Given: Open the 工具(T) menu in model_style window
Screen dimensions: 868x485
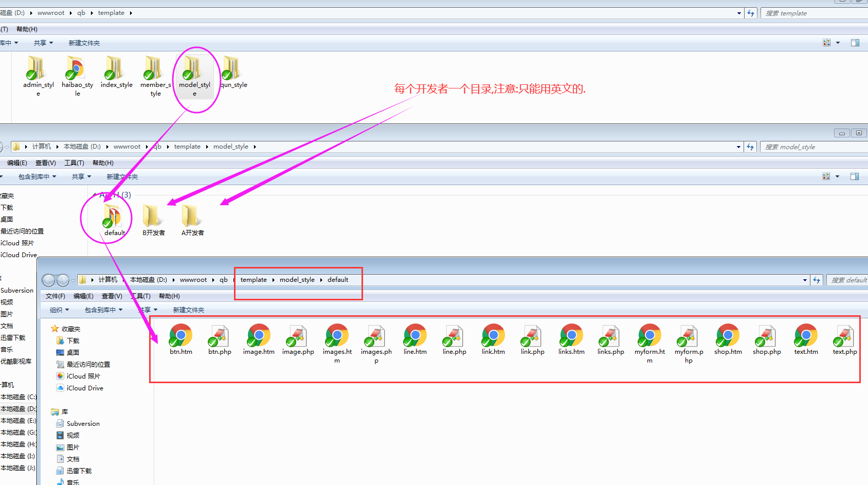Looking at the screenshot, I should point(74,163).
